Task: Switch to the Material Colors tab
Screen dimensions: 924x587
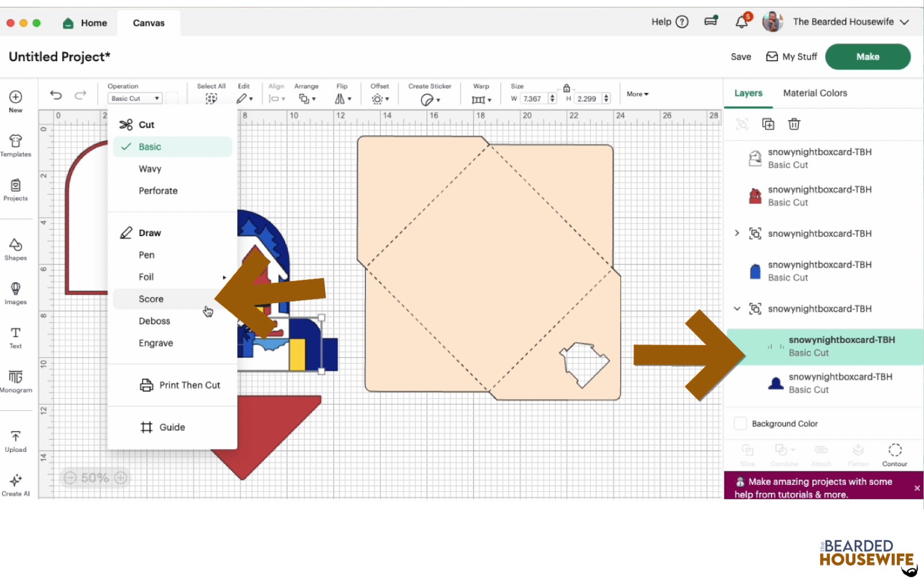Action: [x=815, y=93]
